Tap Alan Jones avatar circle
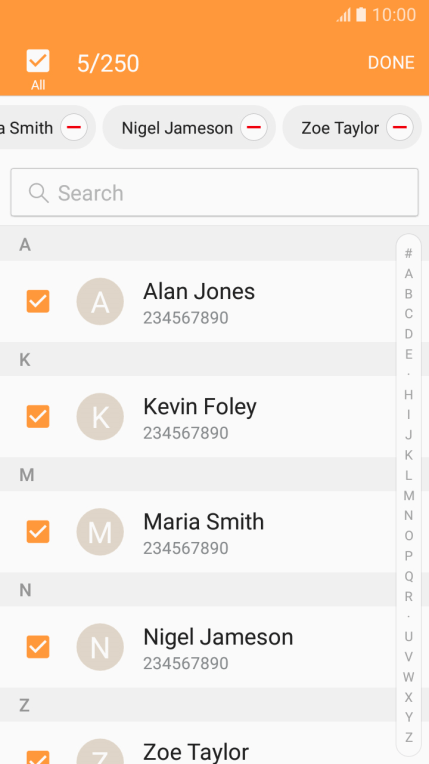 pos(100,302)
